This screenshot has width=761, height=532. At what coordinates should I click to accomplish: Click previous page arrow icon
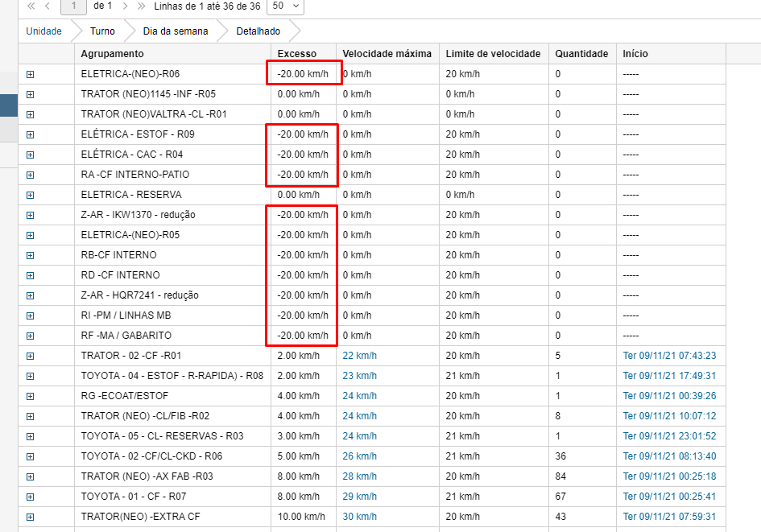(x=48, y=6)
